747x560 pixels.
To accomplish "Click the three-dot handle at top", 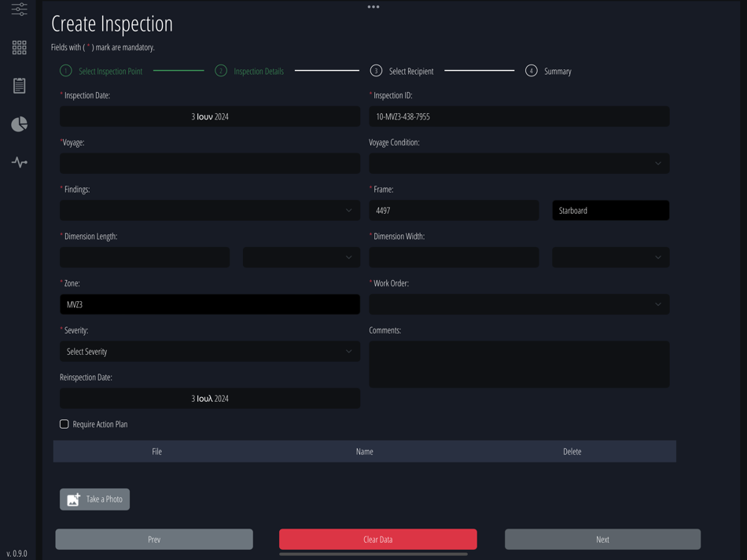I will 373,6.
